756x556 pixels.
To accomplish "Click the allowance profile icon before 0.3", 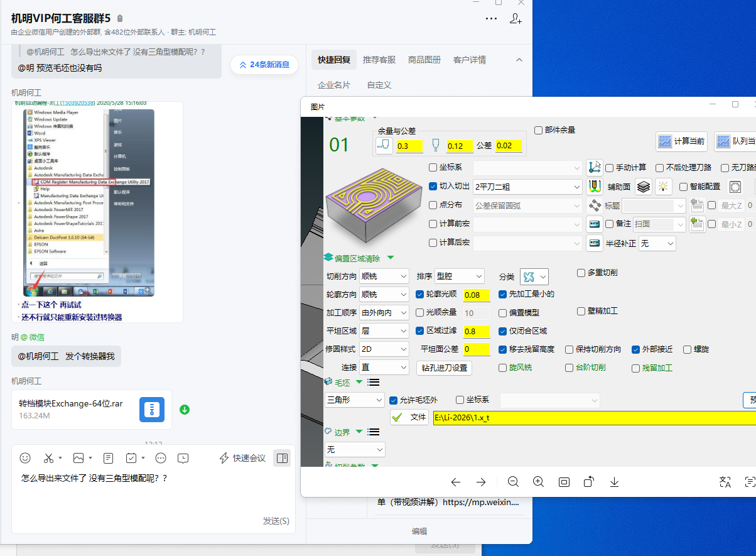I will click(x=384, y=146).
